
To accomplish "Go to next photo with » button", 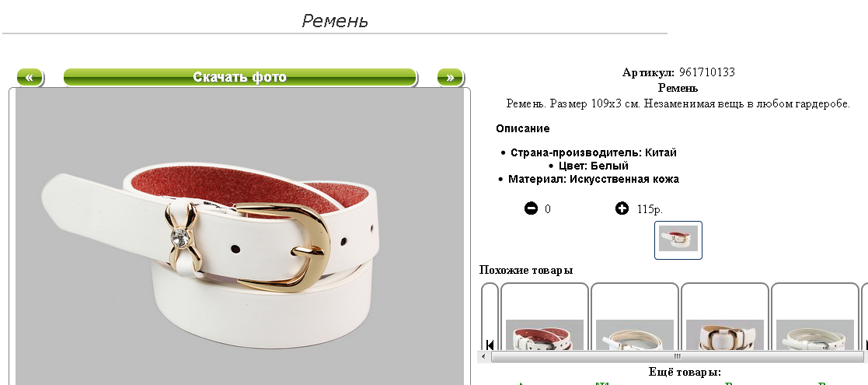I will 451,78.
